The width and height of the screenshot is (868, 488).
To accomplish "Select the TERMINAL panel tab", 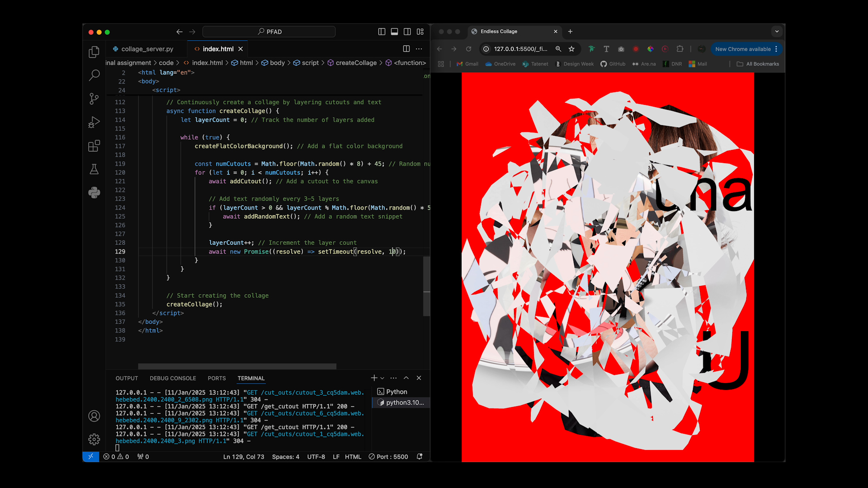I will click(x=251, y=378).
